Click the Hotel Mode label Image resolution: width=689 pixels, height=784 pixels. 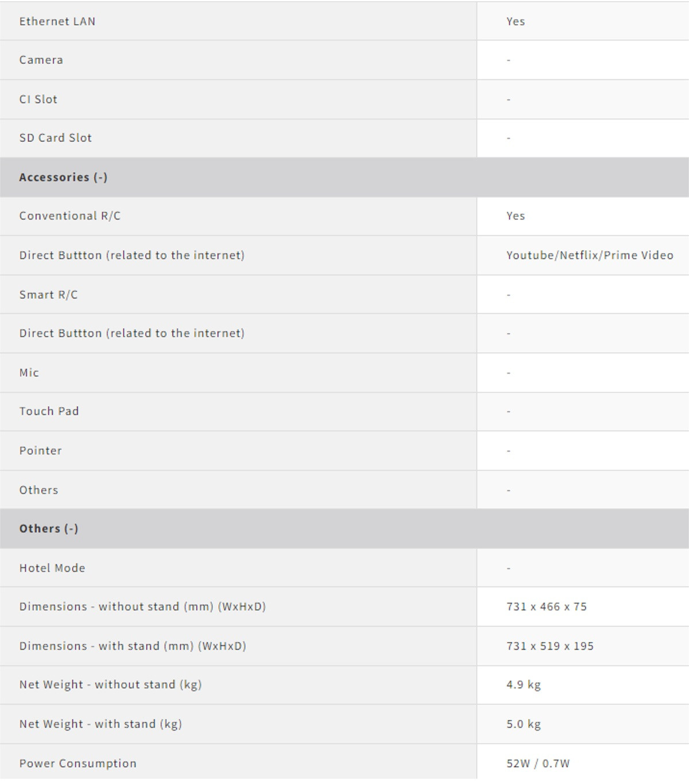(52, 568)
